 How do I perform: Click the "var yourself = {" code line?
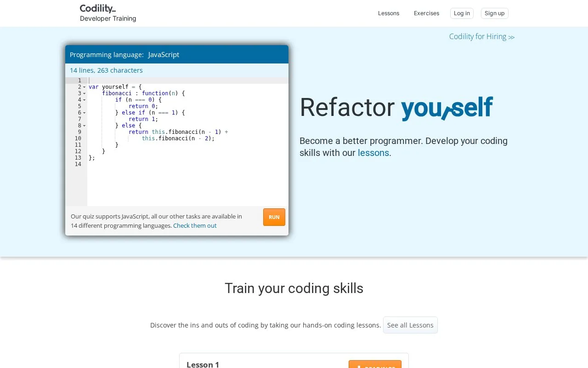(x=115, y=87)
